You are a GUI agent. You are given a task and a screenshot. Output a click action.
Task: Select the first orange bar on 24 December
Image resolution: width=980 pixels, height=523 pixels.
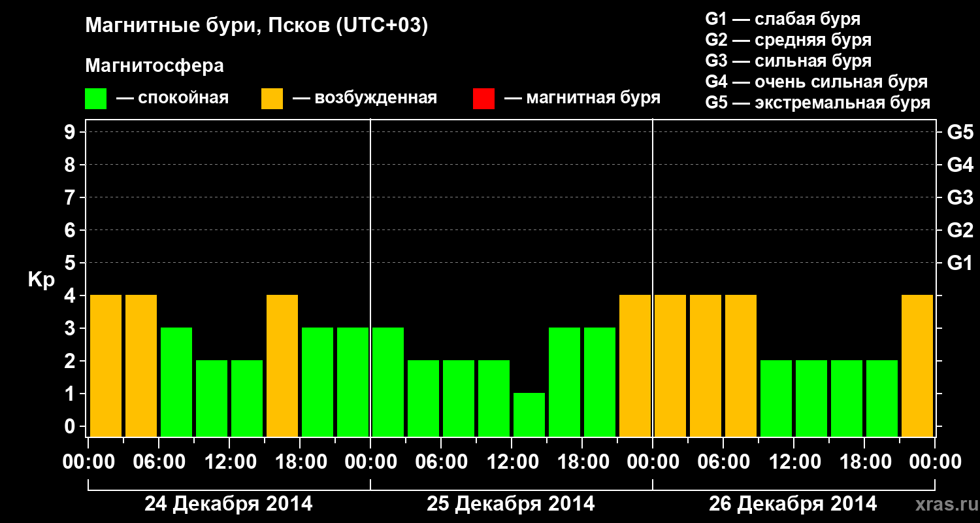click(x=106, y=365)
